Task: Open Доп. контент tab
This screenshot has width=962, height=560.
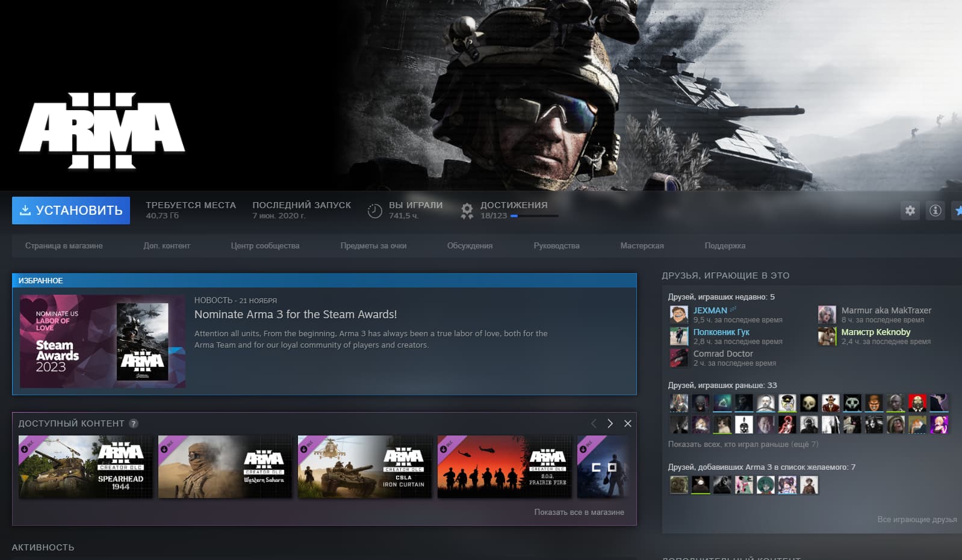Action: (x=167, y=245)
